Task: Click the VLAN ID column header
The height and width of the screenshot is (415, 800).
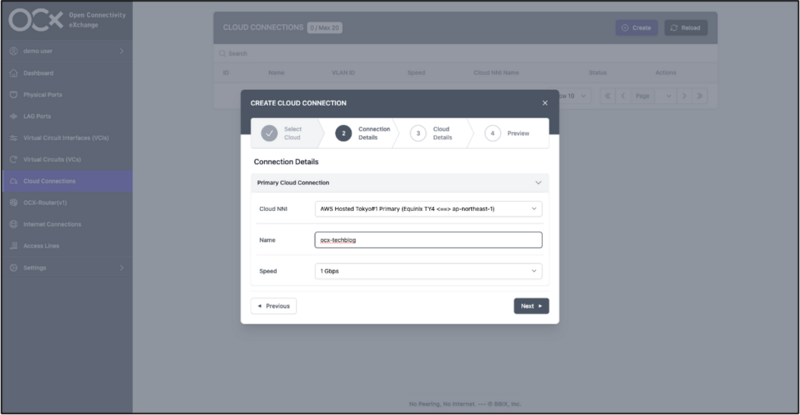Action: (x=343, y=73)
